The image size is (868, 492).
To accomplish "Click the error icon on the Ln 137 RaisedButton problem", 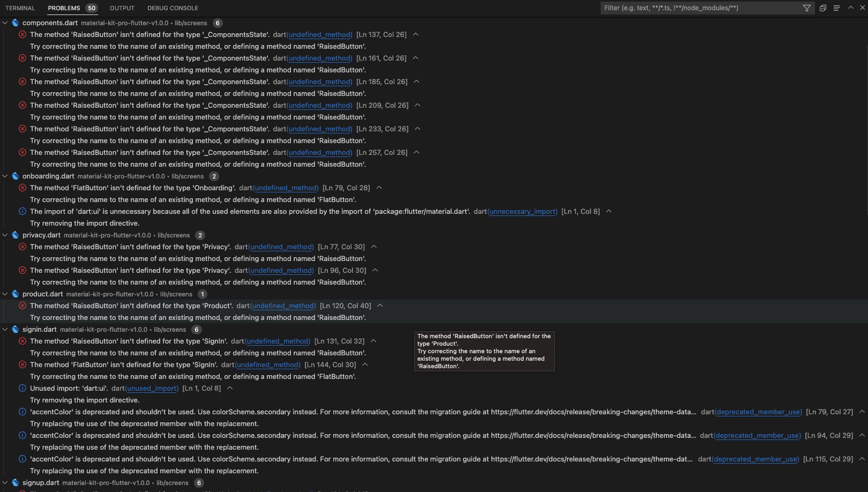I will (21, 34).
